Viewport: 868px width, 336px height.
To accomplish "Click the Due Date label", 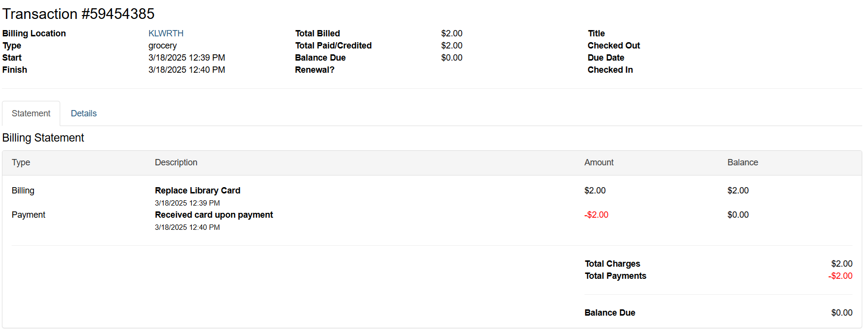I will [x=606, y=58].
